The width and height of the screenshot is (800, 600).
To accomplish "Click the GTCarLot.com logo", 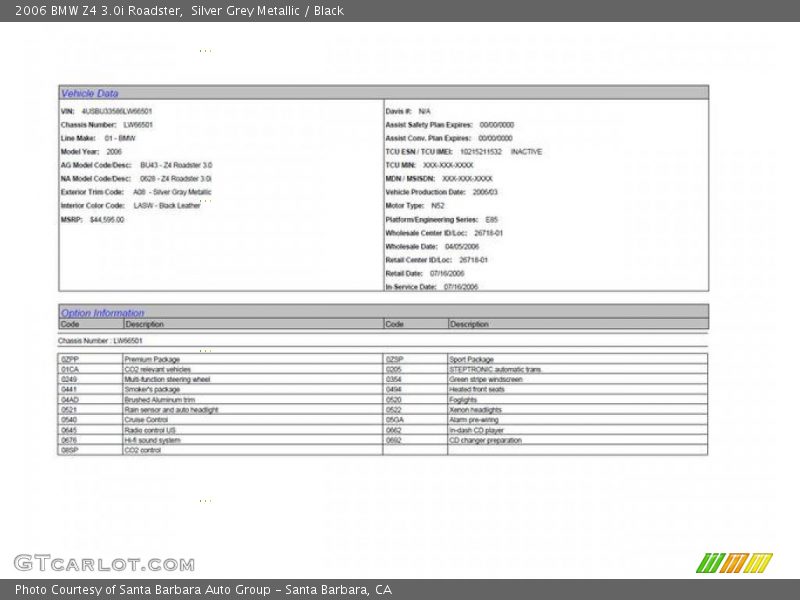I will click(x=104, y=563).
